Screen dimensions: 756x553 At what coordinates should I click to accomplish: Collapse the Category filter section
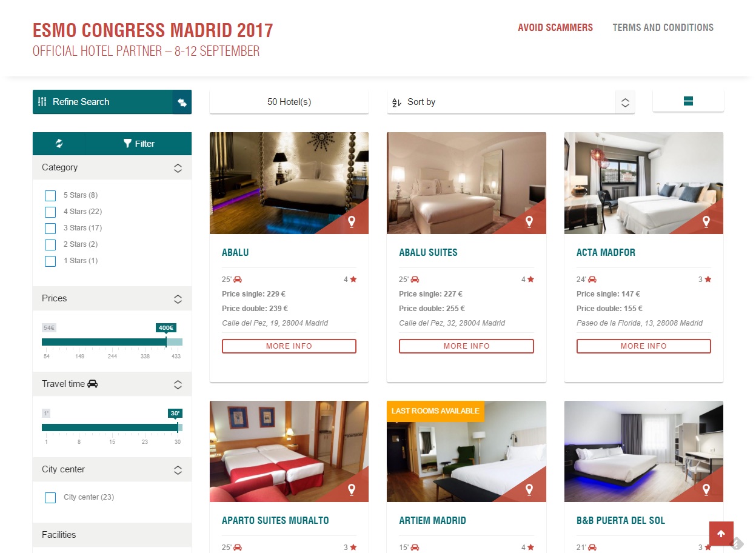(x=178, y=168)
